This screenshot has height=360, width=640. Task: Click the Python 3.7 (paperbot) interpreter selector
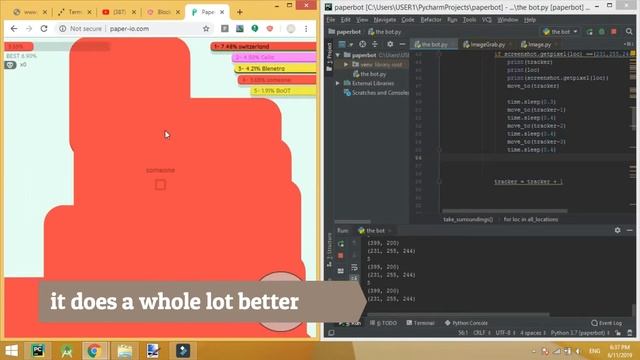tap(580, 333)
